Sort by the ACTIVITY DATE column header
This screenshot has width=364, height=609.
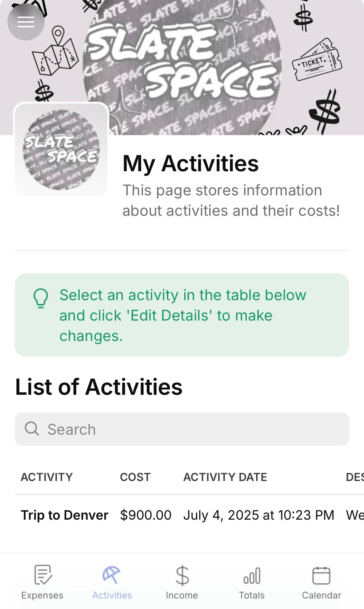[225, 477]
